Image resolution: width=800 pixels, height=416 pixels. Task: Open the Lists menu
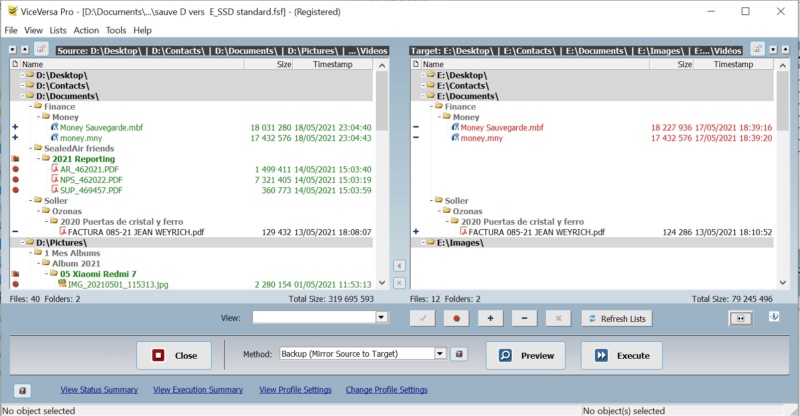click(x=58, y=30)
